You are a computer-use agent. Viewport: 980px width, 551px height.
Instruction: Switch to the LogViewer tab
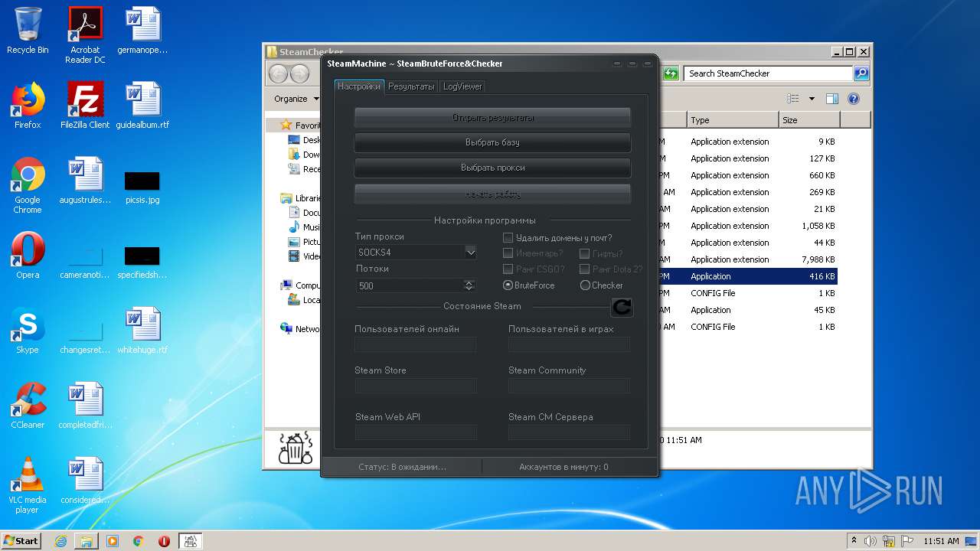462,86
